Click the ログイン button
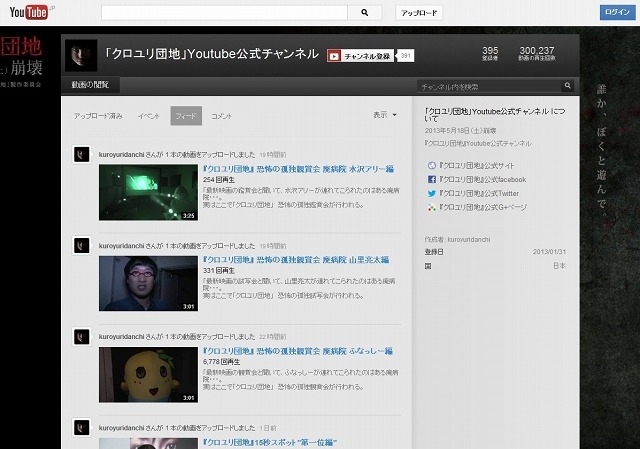Viewport: 640px width, 449px height. pyautogui.click(x=617, y=12)
